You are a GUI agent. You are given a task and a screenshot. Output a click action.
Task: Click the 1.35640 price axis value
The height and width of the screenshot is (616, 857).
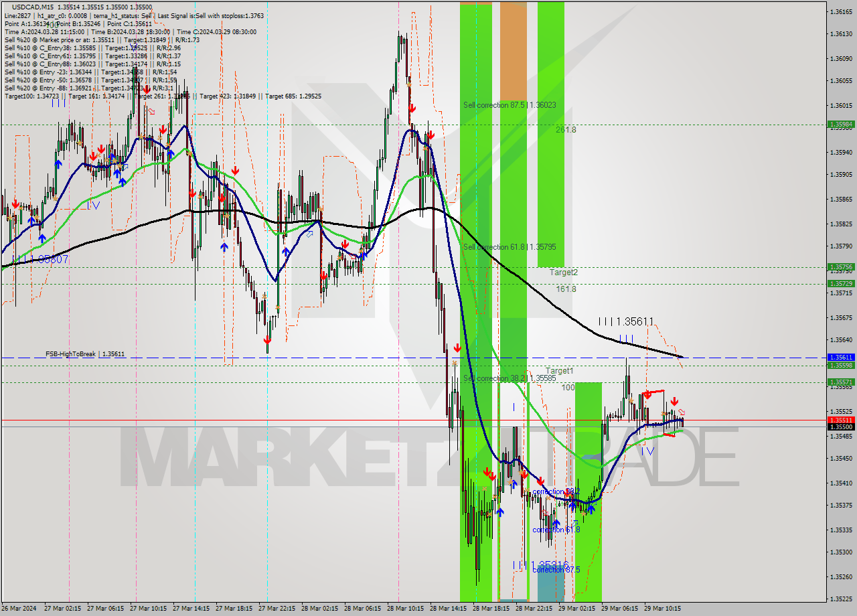coord(841,339)
